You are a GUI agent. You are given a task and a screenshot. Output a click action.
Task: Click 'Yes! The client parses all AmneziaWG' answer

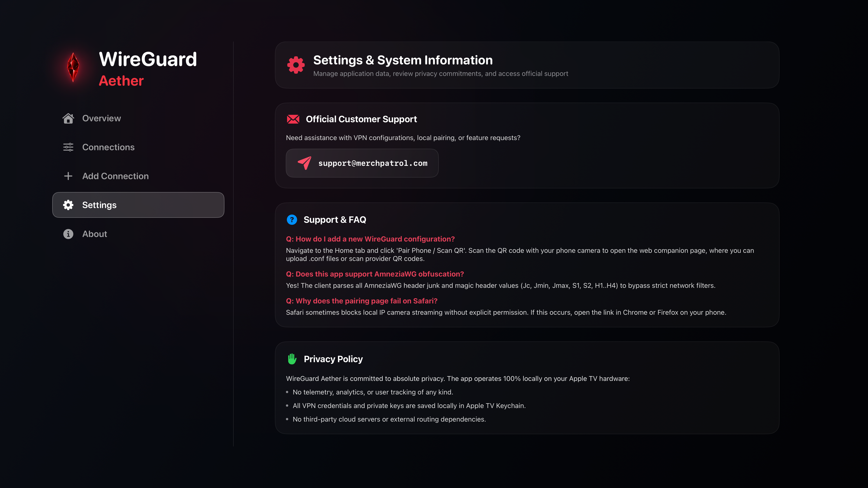(500, 285)
